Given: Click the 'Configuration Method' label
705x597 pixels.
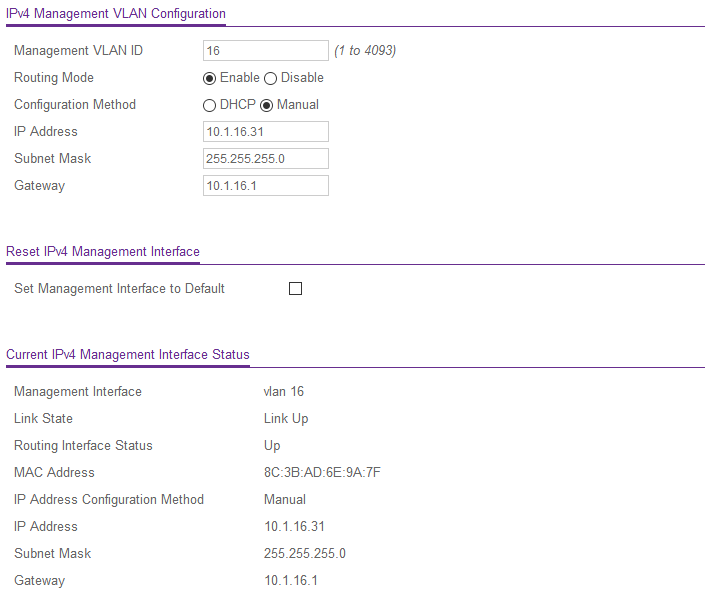Looking at the screenshot, I should (x=75, y=104).
